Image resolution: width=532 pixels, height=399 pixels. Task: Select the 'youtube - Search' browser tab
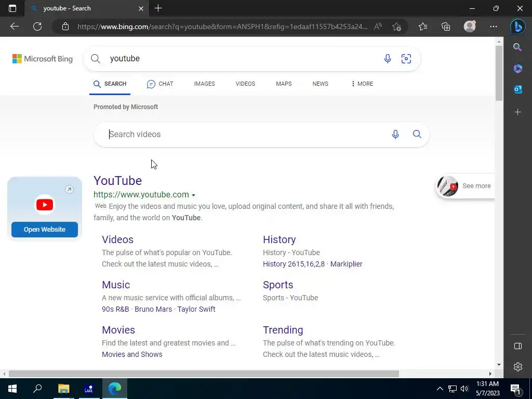click(87, 8)
